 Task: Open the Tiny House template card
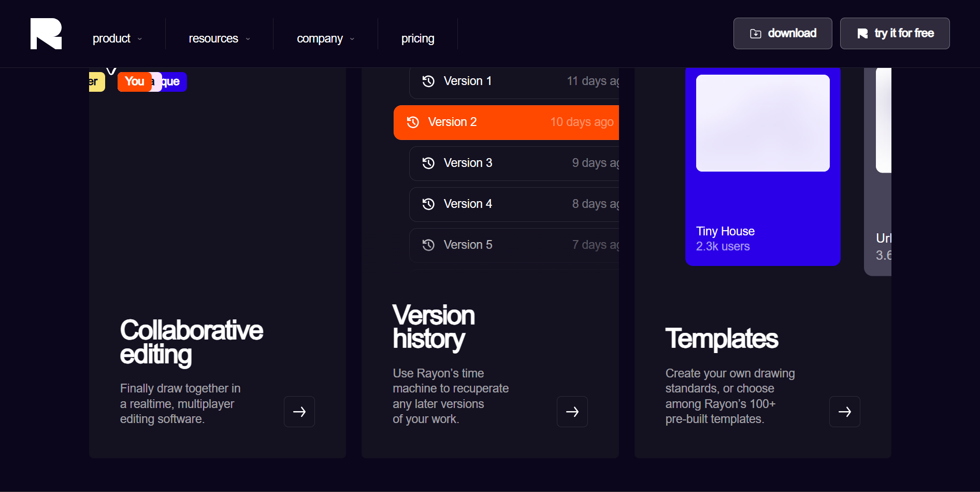[763, 167]
